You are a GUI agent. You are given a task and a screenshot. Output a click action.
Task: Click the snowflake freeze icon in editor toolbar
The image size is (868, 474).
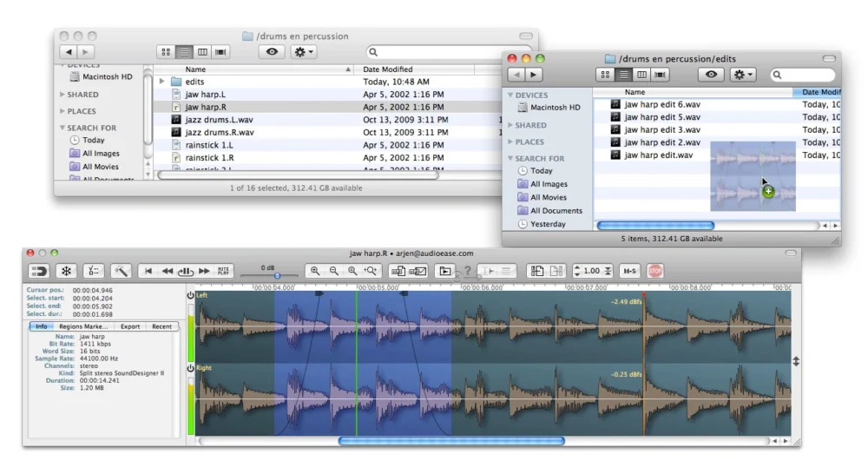click(67, 271)
